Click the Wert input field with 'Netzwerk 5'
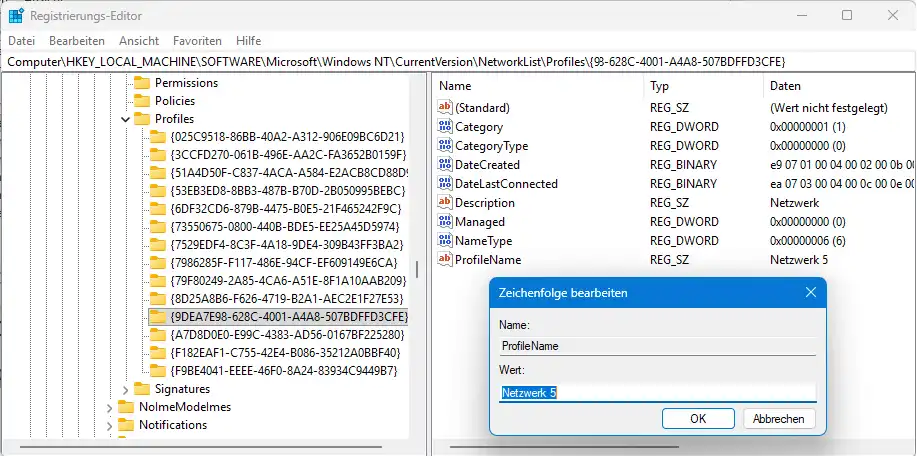This screenshot has height=456, width=917. (657, 393)
